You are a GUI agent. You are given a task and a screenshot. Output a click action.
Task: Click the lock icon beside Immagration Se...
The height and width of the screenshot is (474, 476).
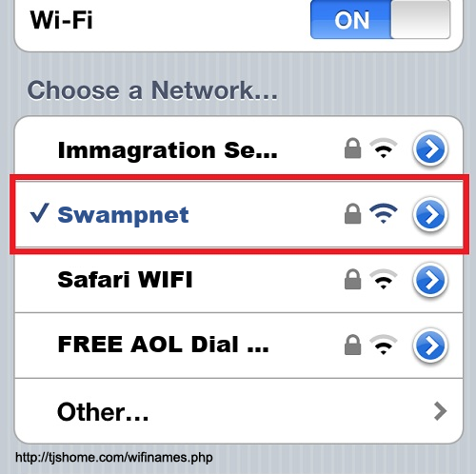352,148
